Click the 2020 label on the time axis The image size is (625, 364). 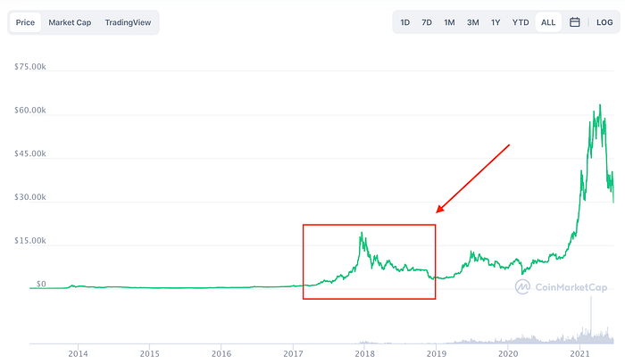[508, 353]
